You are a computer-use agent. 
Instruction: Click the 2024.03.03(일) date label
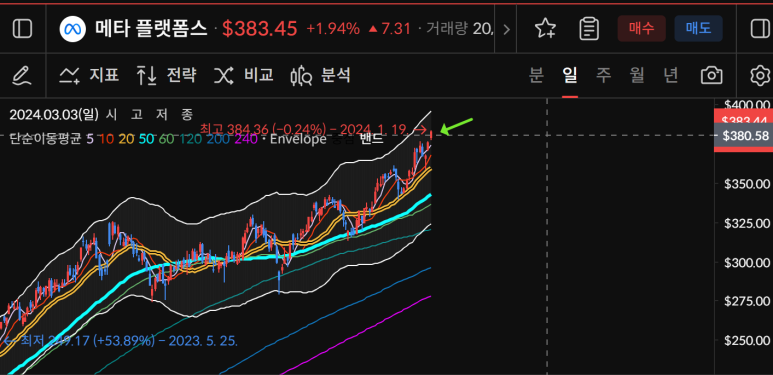54,115
